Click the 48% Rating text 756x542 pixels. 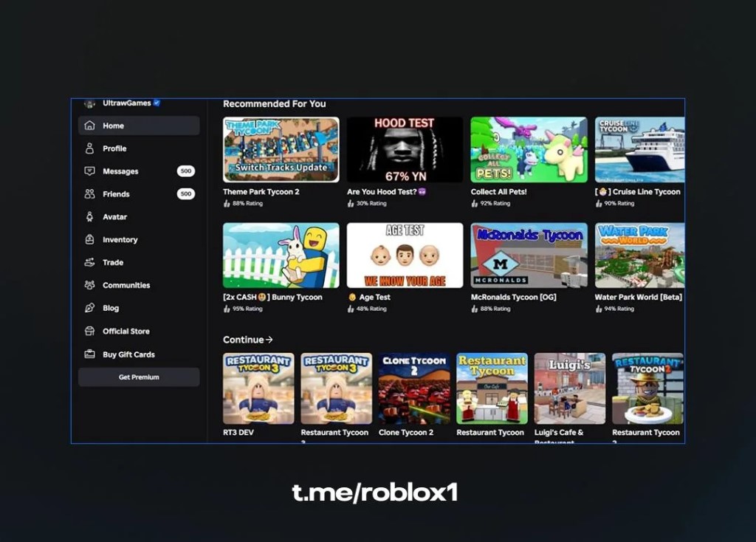tap(371, 309)
